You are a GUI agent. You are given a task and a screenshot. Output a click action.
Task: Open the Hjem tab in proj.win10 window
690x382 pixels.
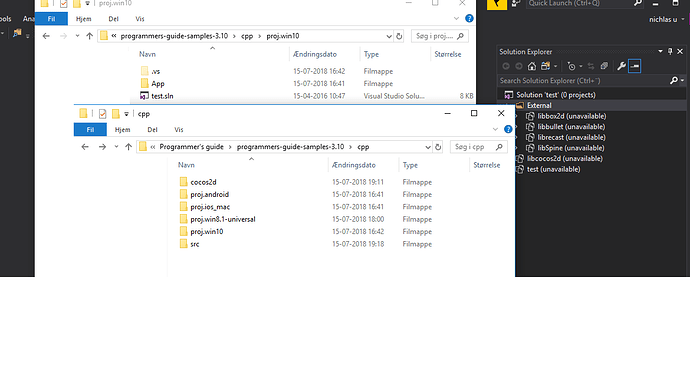84,18
